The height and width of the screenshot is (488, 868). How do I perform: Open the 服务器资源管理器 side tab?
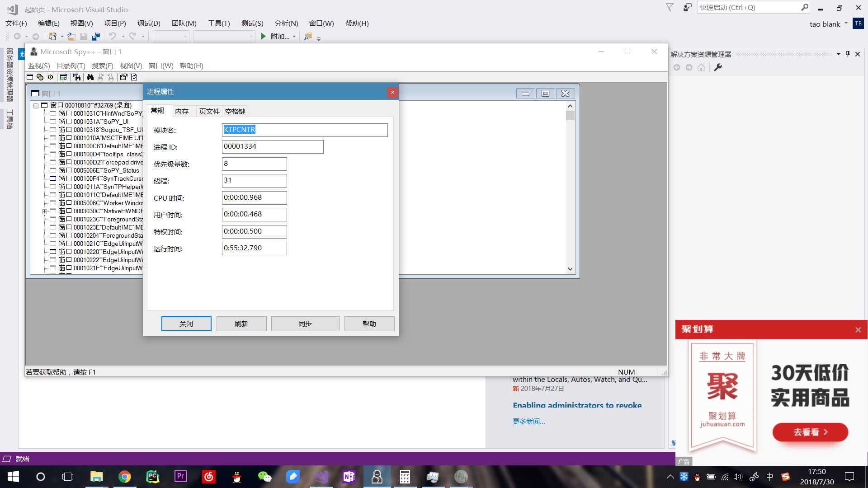click(x=9, y=75)
